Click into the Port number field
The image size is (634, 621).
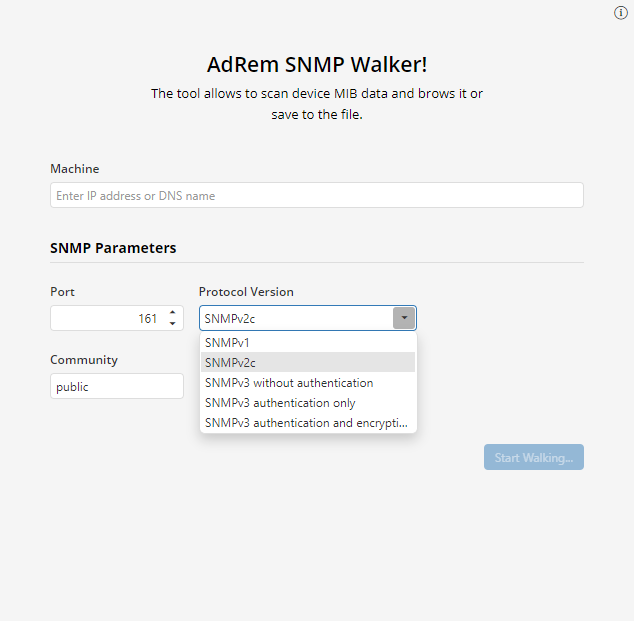click(x=107, y=318)
